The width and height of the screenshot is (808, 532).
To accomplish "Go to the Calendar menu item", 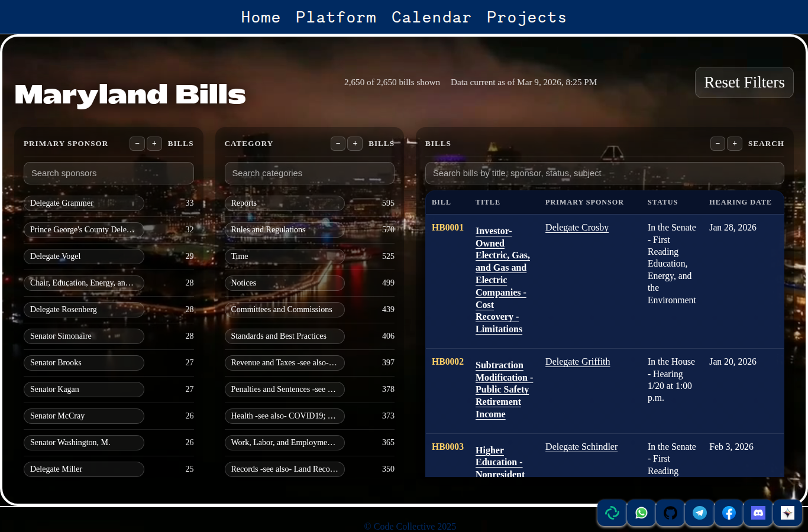I will coord(431,17).
